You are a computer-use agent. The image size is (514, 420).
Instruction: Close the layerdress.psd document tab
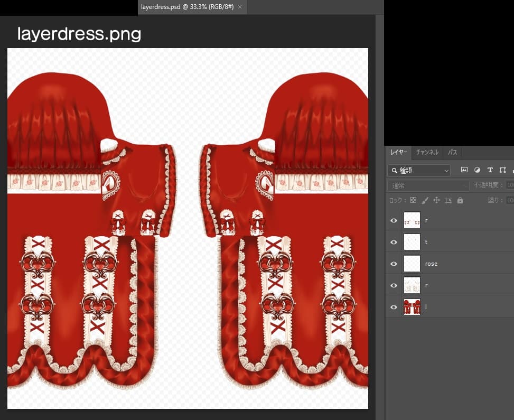coord(240,7)
